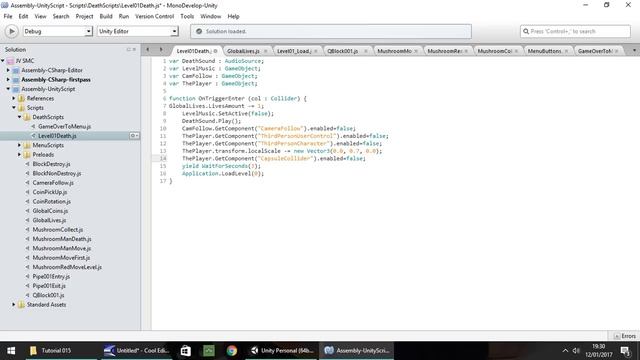Select Pipe001Entry.js file
This screenshot has height=360, width=640.
point(51,277)
